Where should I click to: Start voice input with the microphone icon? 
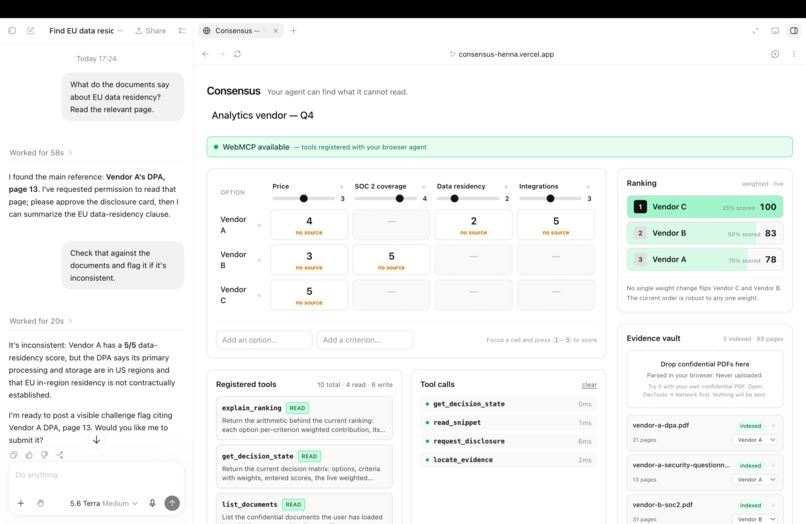152,503
